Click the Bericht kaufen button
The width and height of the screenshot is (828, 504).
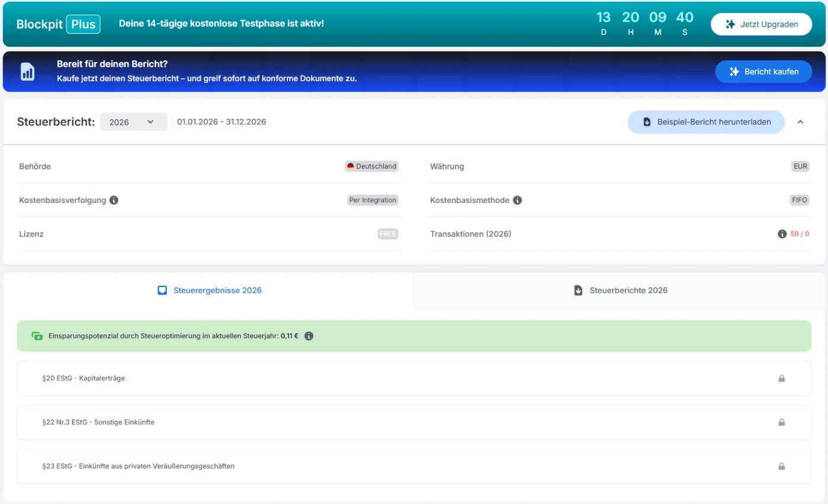(x=764, y=72)
